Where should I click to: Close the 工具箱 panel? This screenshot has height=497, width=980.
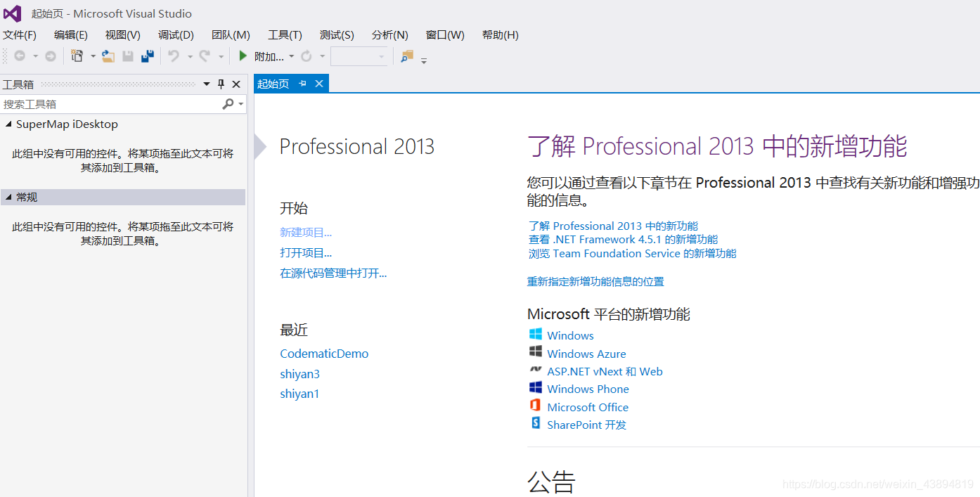(x=236, y=84)
